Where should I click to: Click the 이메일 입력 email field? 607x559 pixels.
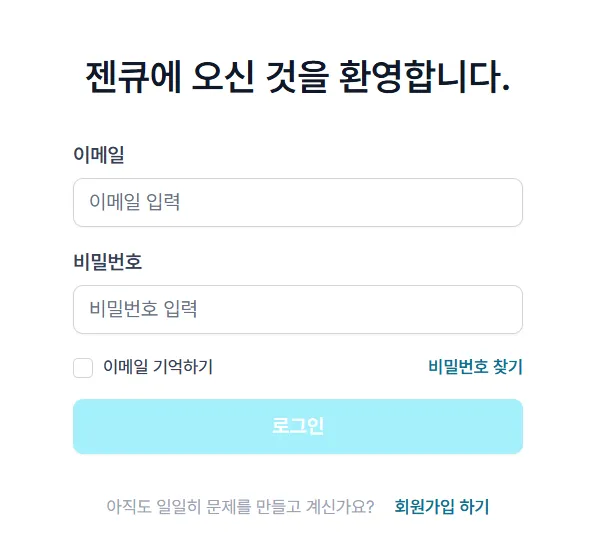pyautogui.click(x=297, y=202)
